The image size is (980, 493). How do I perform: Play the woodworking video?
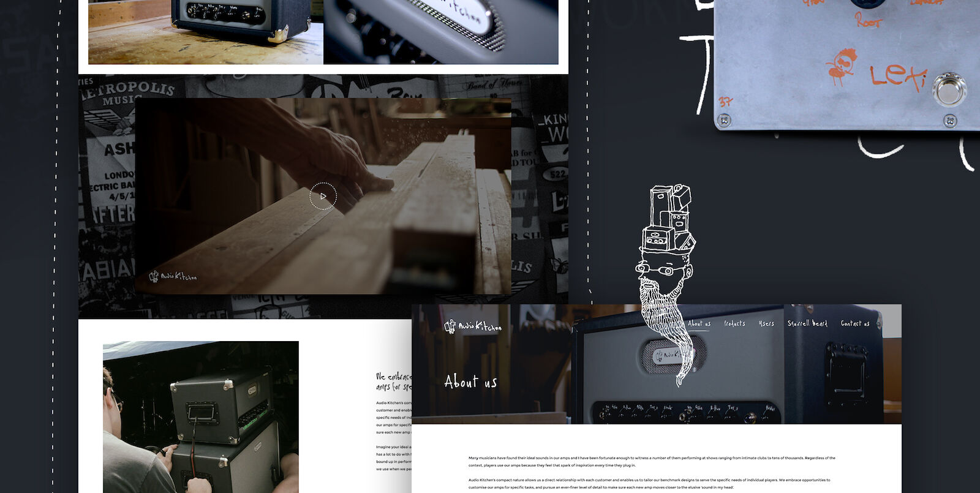coord(323,197)
